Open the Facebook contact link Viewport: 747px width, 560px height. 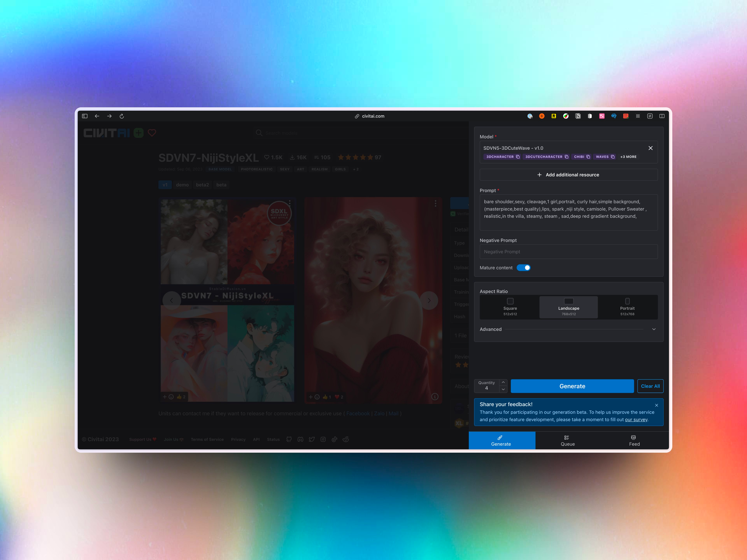[358, 414]
